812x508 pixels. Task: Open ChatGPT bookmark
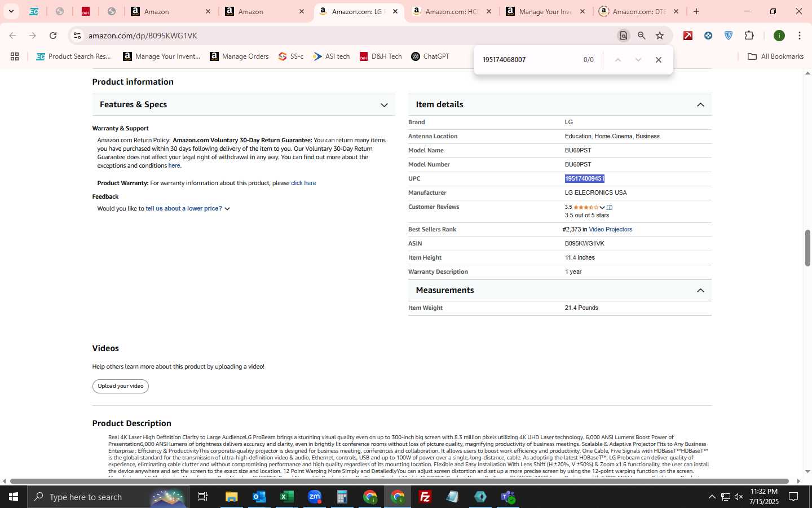(x=430, y=56)
